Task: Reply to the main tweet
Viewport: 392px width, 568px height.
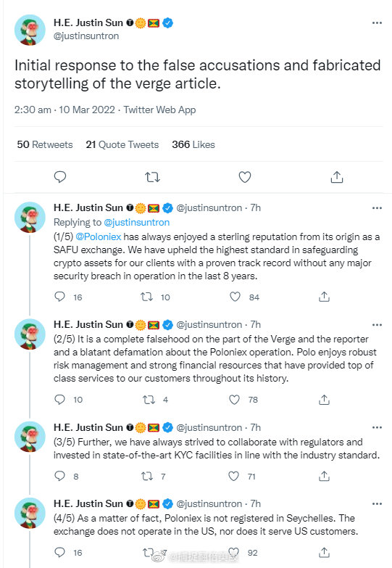Action: [60, 177]
